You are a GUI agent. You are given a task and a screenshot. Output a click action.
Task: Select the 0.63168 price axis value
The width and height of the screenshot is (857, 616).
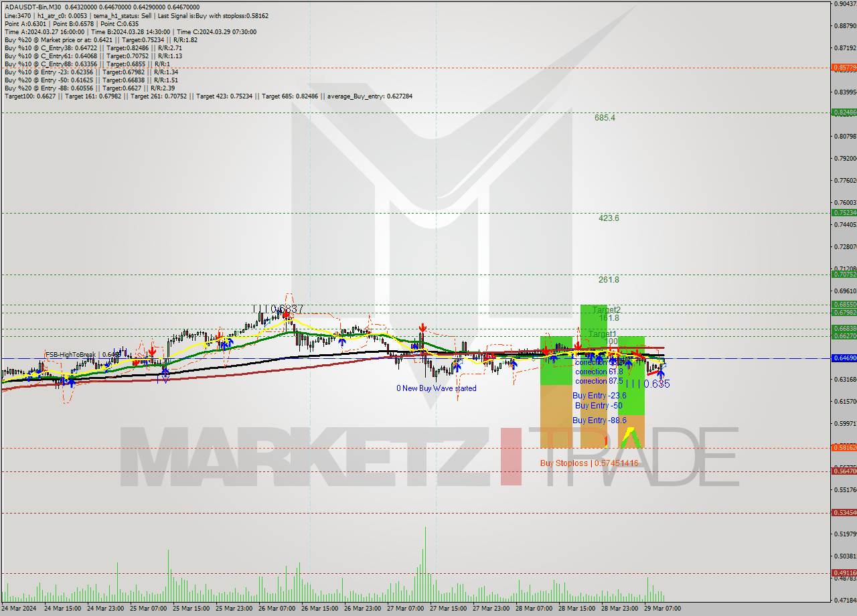(x=844, y=380)
